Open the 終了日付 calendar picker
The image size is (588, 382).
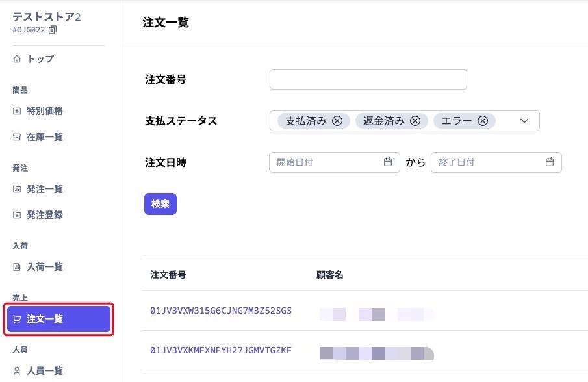(550, 162)
